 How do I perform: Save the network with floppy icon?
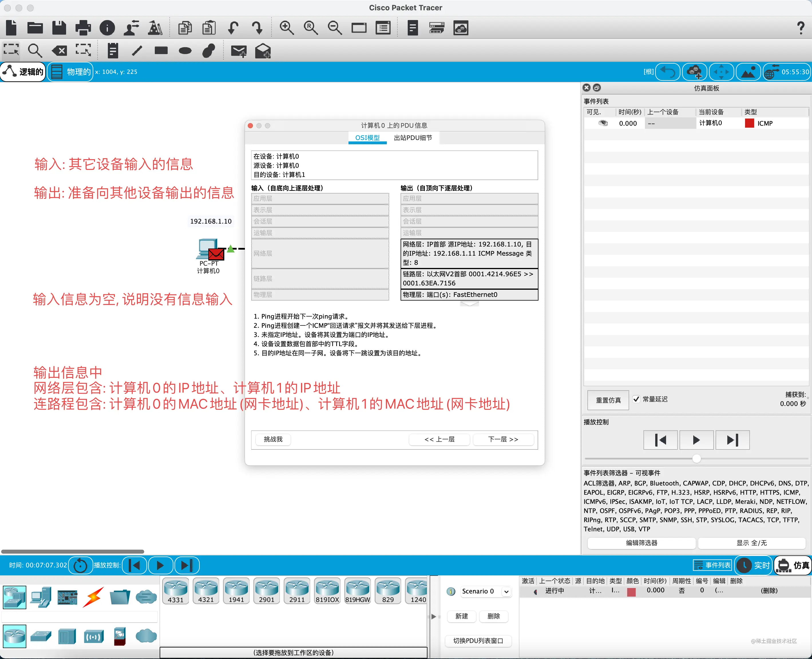coord(59,28)
